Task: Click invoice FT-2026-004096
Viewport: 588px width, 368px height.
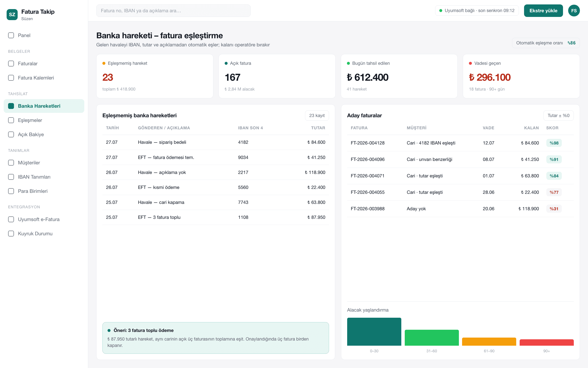Action: 367,159
